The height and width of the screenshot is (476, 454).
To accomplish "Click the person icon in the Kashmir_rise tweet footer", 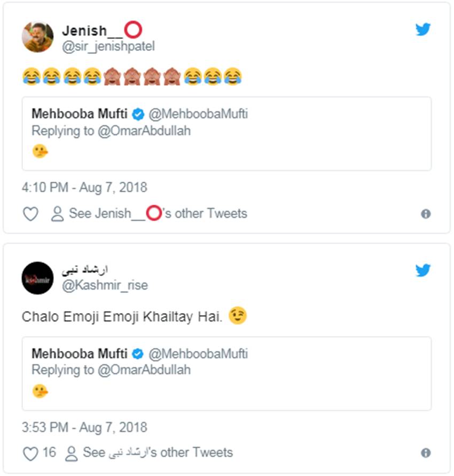I will pyautogui.click(x=71, y=454).
